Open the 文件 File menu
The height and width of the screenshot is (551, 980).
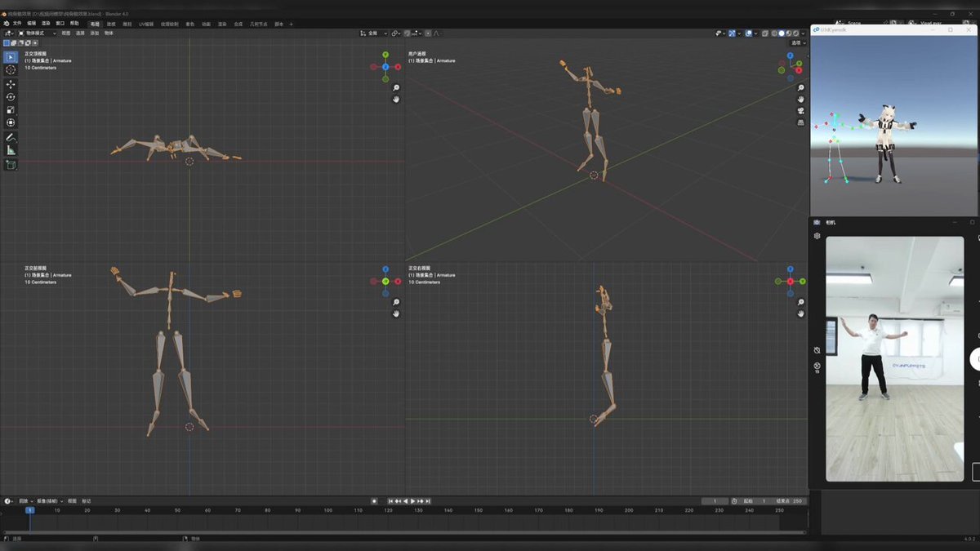[x=17, y=24]
